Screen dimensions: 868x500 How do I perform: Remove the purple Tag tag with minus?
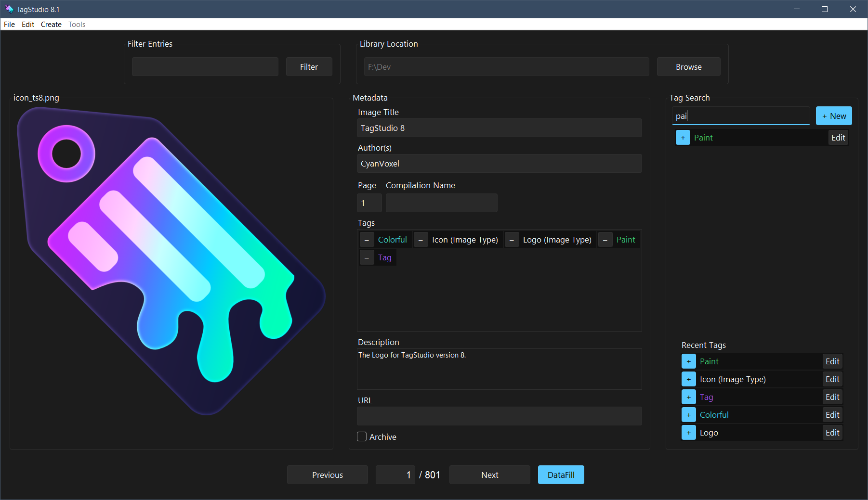pyautogui.click(x=367, y=257)
